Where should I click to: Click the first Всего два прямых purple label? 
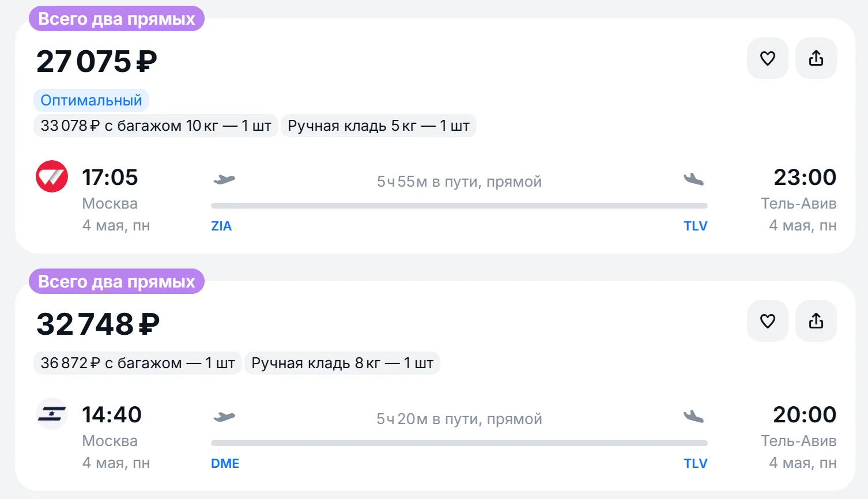116,18
